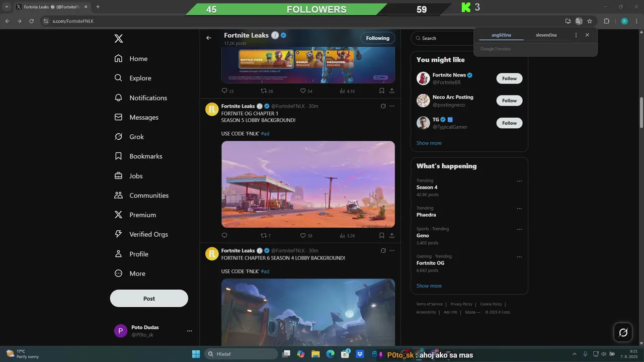644x362 pixels.
Task: View analytics of post with 3.2K views
Action: 347,235
